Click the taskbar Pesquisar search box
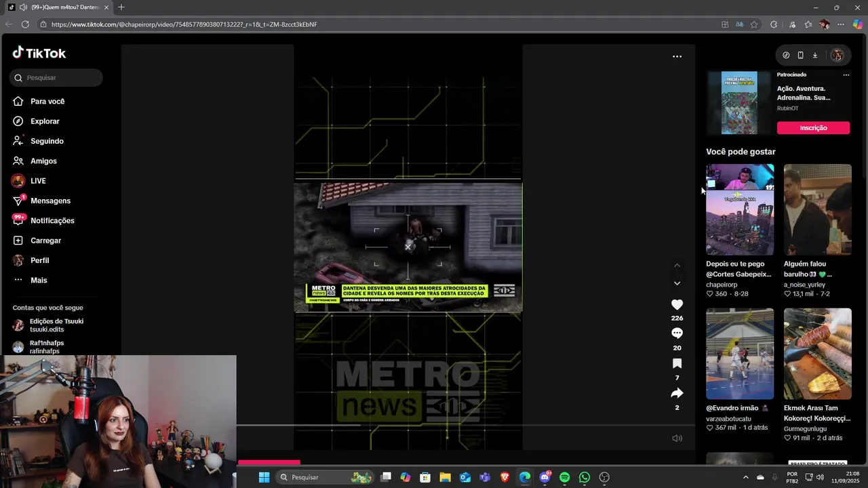Viewport: 868px width, 488px height. tap(324, 477)
